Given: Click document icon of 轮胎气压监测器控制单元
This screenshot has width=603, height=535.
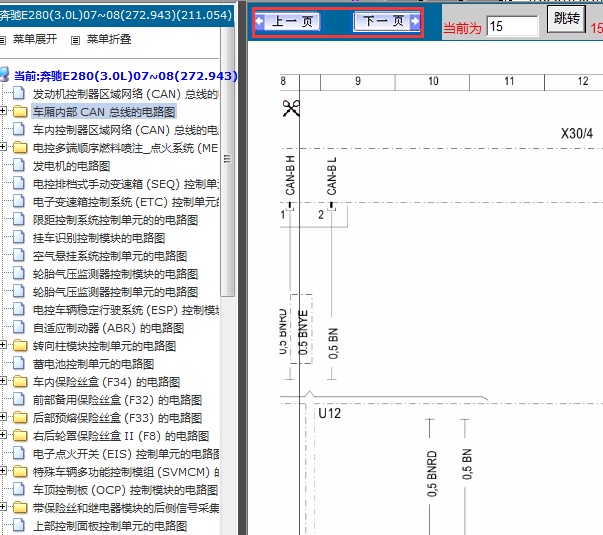Looking at the screenshot, I should (19, 291).
